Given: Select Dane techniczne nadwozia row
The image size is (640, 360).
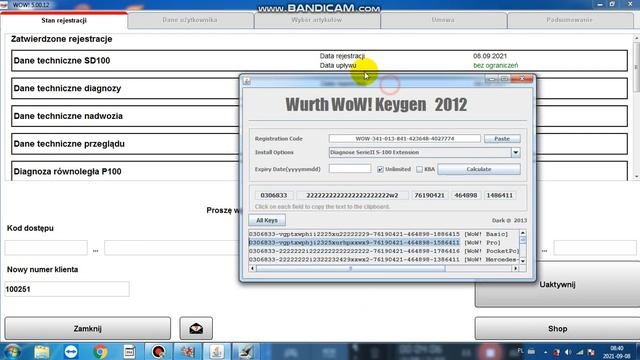Looking at the screenshot, I should [320, 116].
